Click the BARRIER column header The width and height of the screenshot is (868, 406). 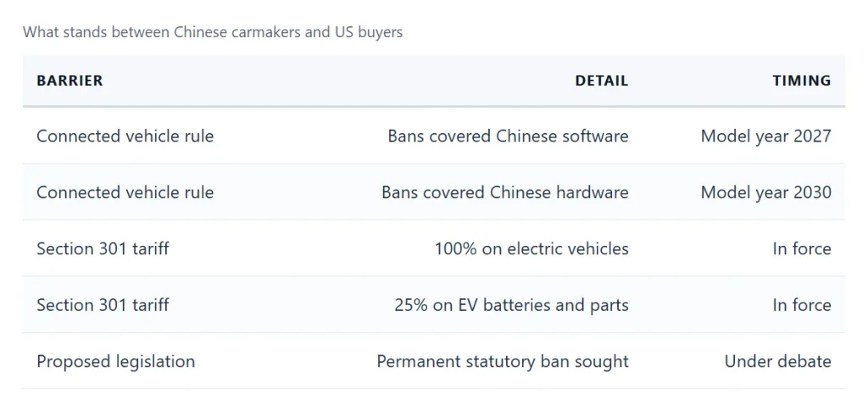tap(70, 81)
